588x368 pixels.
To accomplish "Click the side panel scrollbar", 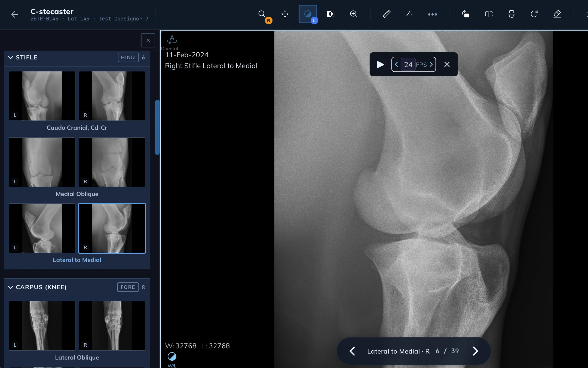I will coord(157,127).
